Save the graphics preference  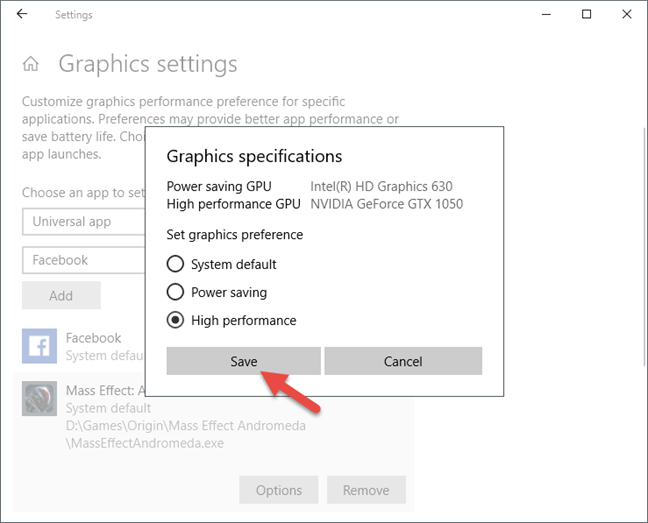(x=243, y=361)
